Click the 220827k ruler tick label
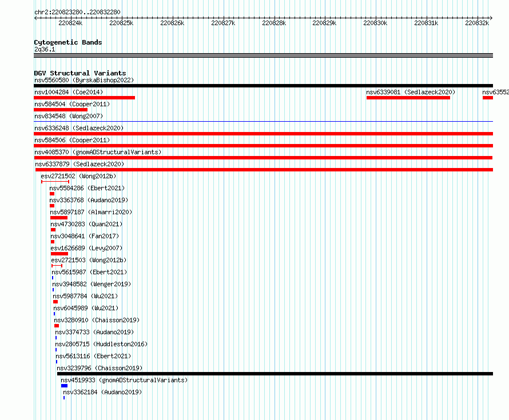Image resolution: width=509 pixels, height=420 pixels. (223, 23)
